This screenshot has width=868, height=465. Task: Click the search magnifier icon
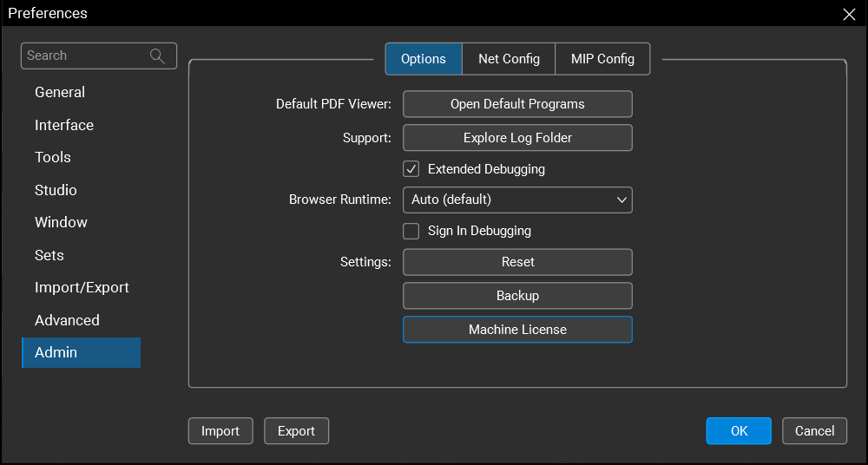point(157,56)
